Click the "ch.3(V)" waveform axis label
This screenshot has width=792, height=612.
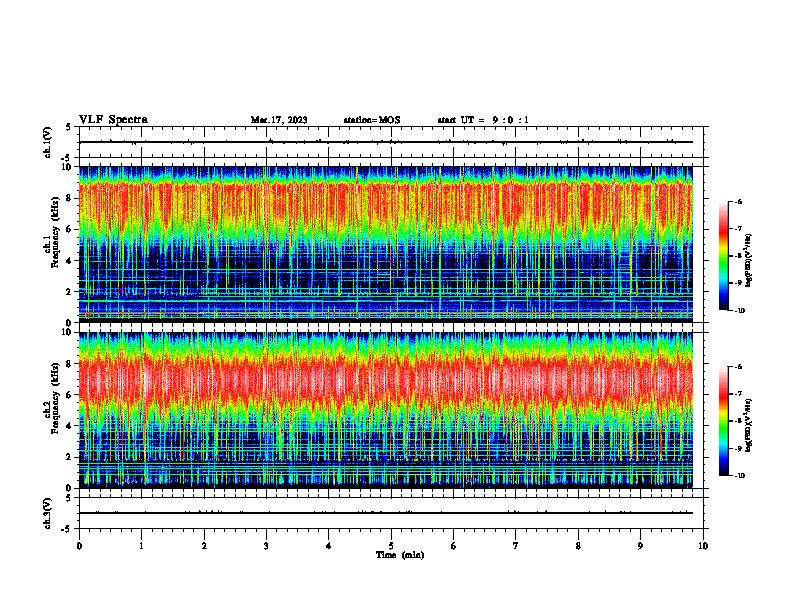click(47, 514)
